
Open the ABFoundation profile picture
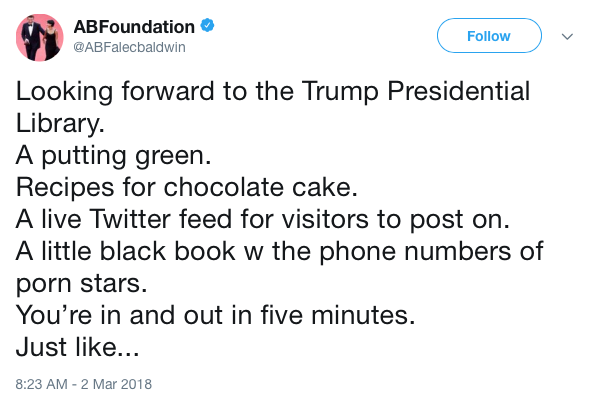(x=40, y=37)
